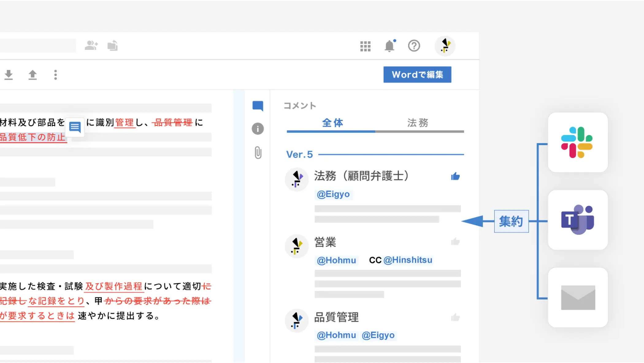Click the text 速やかに提出する。
The width and height of the screenshot is (644, 363).
pyautogui.click(x=119, y=316)
